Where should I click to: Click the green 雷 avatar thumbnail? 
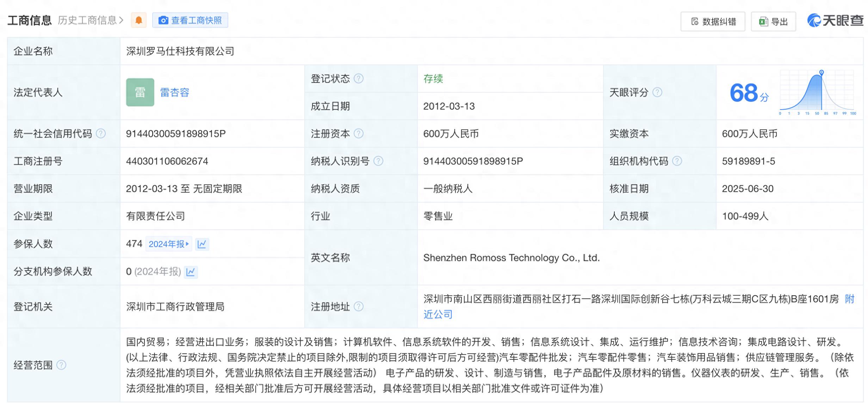click(140, 92)
